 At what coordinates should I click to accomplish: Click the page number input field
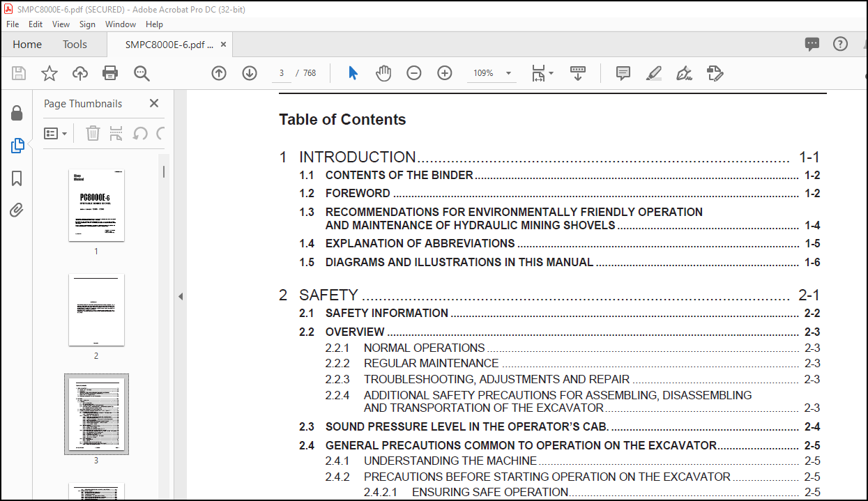[282, 73]
